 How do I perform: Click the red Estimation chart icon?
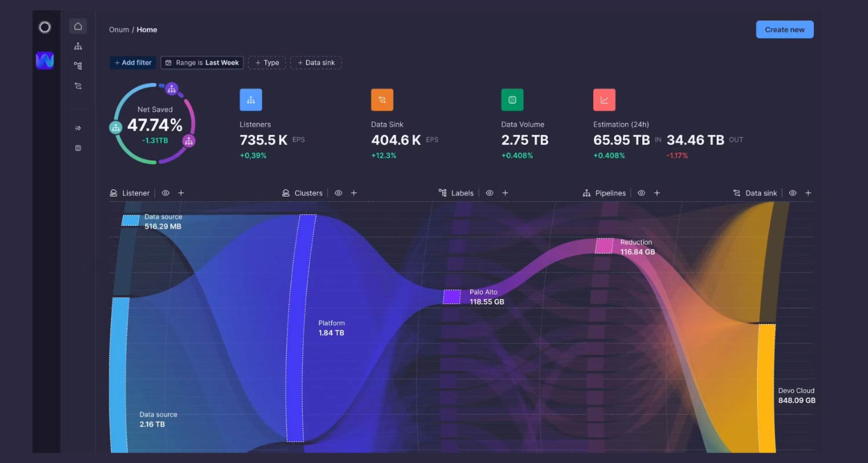[x=604, y=100]
